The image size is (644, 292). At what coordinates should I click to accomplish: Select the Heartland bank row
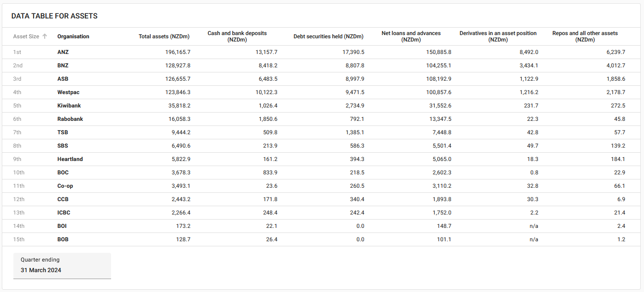point(70,159)
